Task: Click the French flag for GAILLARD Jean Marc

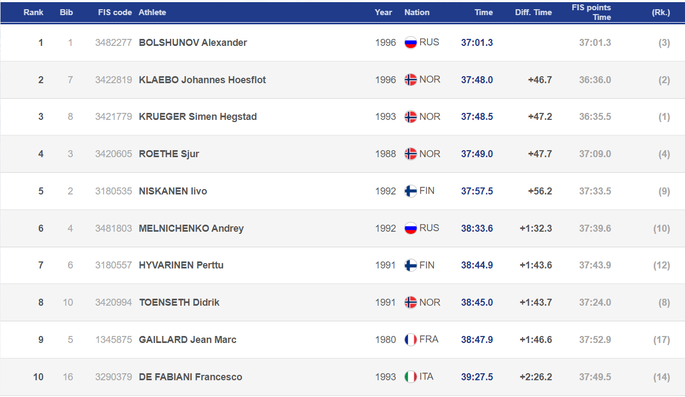Action: point(411,339)
